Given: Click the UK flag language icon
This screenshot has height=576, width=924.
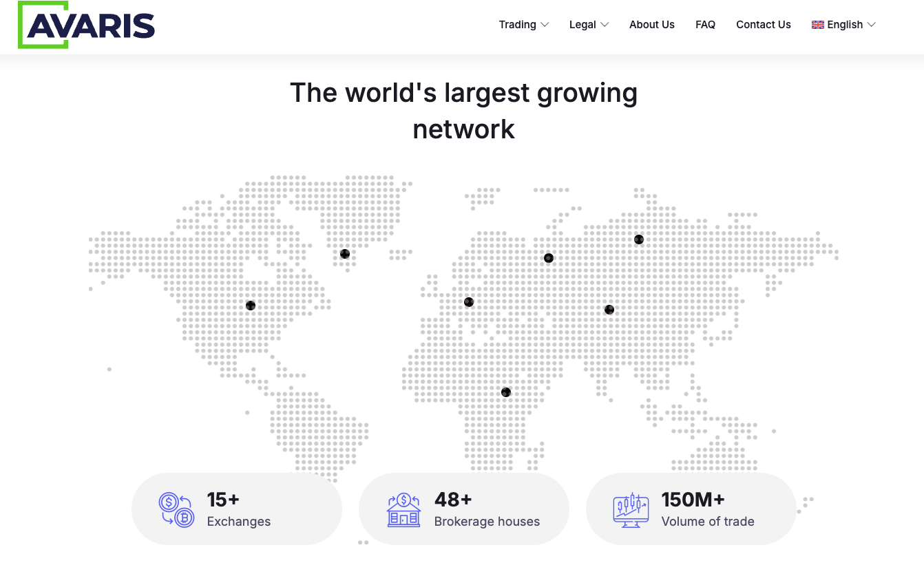Looking at the screenshot, I should [x=818, y=25].
